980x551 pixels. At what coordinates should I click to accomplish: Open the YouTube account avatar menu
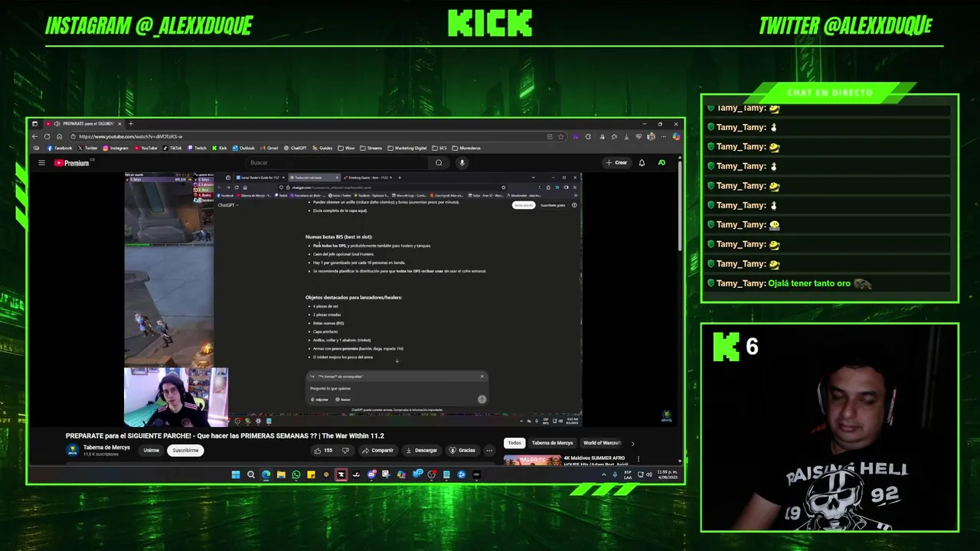coord(661,162)
